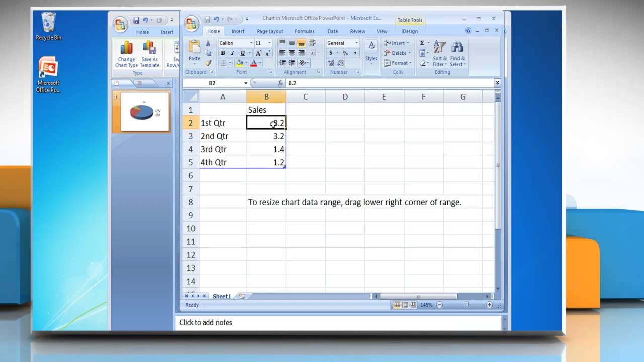This screenshot has width=644, height=362.
Task: Open the Table Tools Design tab
Action: click(410, 31)
